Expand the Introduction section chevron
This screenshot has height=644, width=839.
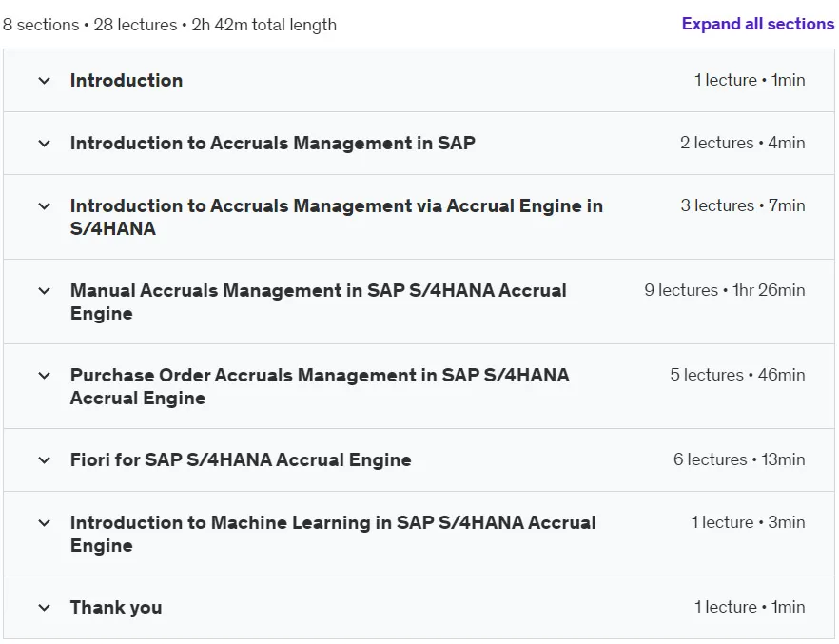45,81
